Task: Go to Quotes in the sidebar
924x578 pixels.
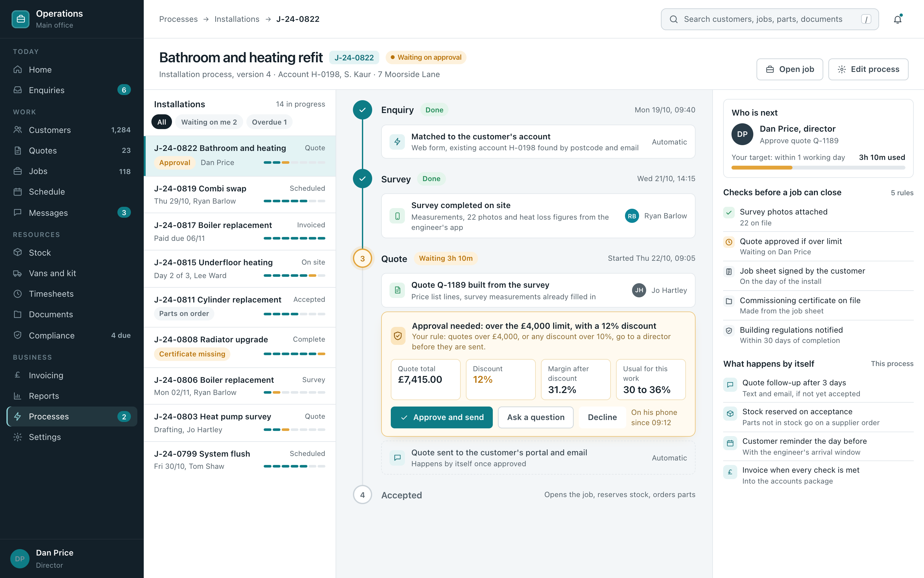Action: coord(72,150)
